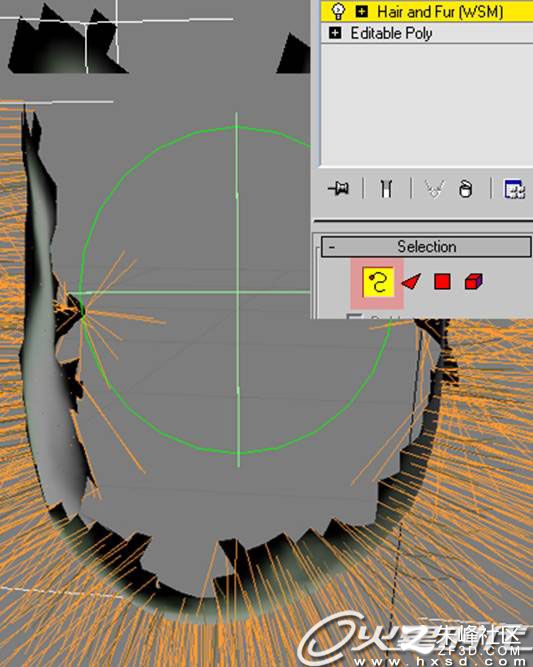533x667 pixels.
Task: Expand the Editable Poly entry
Action: 335,33
